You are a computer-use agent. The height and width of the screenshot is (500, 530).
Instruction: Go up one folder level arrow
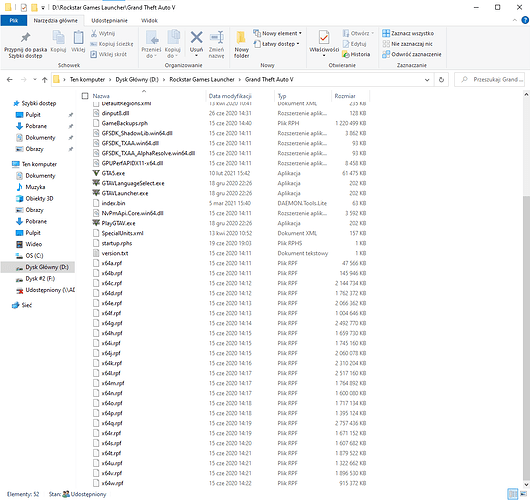(x=44, y=80)
